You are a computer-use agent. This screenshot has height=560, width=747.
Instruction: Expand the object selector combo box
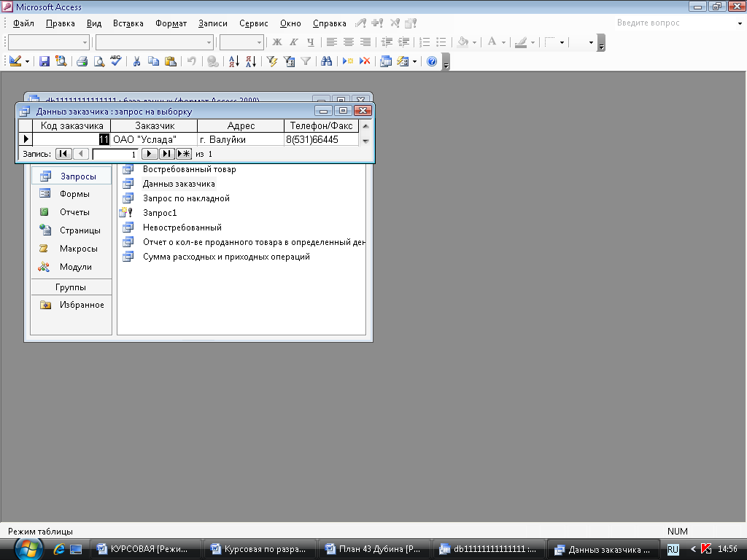coord(85,42)
